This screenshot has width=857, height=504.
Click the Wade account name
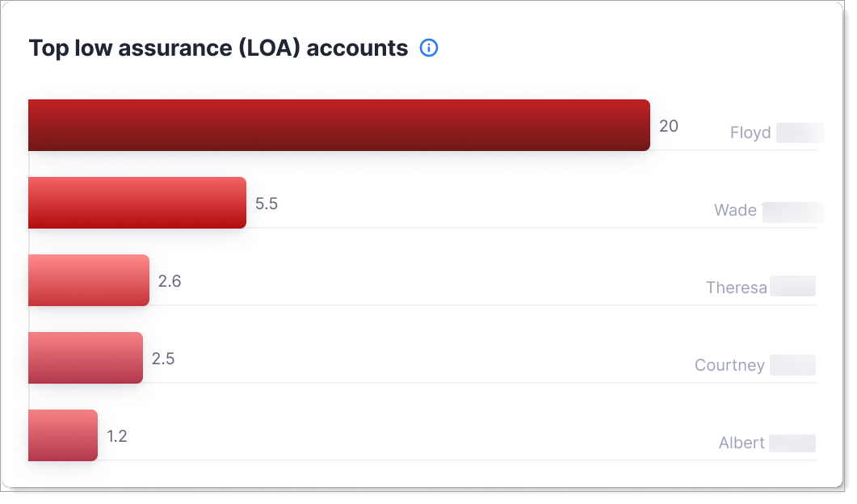[x=735, y=211]
